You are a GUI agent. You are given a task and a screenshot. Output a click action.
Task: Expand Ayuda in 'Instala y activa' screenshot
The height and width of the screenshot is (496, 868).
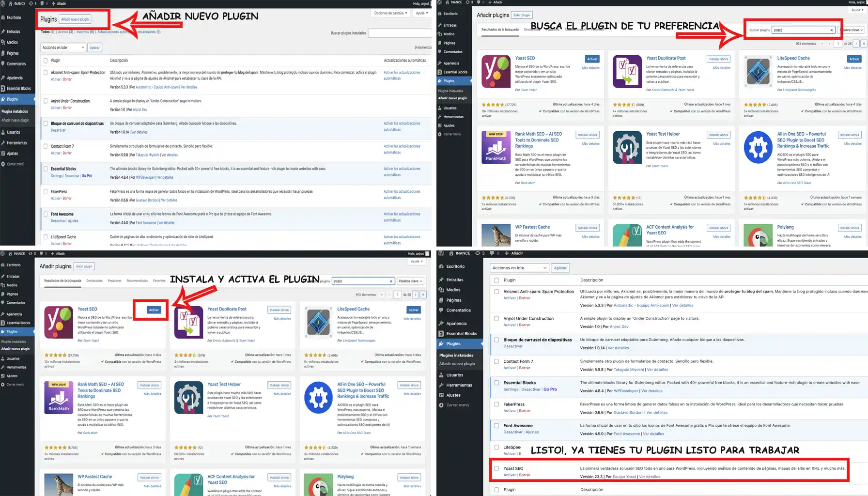tap(417, 261)
